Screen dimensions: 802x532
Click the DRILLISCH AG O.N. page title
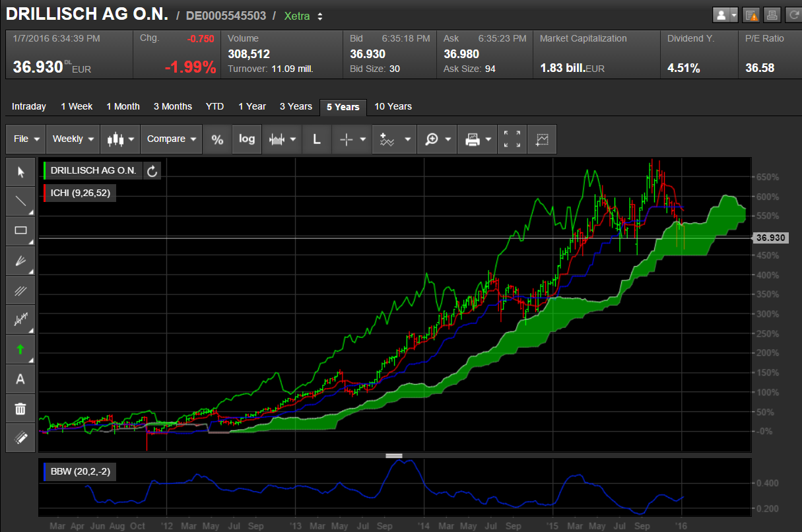(x=87, y=15)
